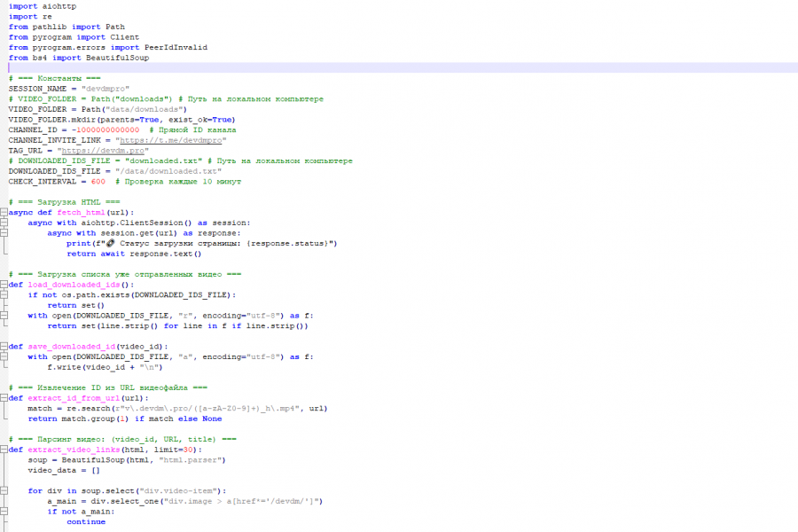Click 'Проверка каждые 10 минут' comment
The height and width of the screenshot is (532, 798).
(177, 181)
